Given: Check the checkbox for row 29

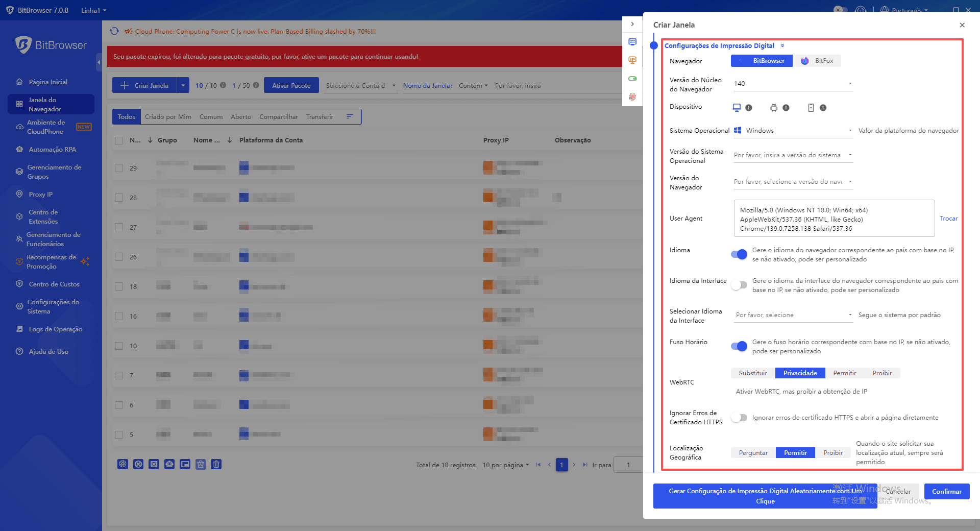Looking at the screenshot, I should pyautogui.click(x=119, y=168).
